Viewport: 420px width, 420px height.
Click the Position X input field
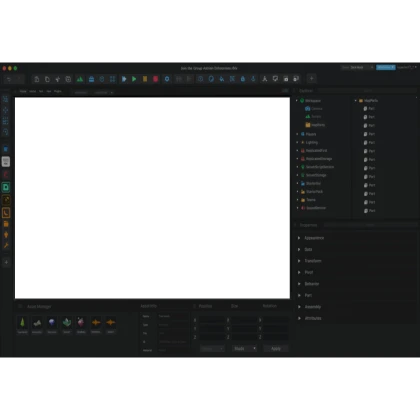(x=212, y=320)
